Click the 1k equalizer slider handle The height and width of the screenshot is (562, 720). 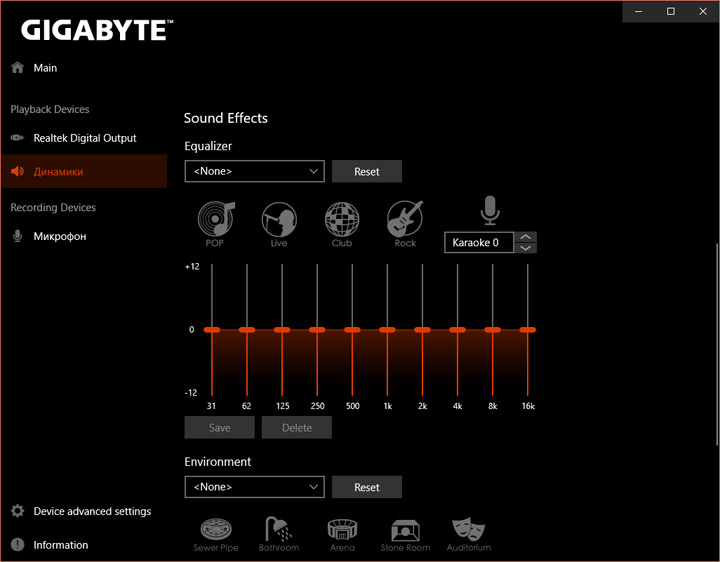[387, 330]
